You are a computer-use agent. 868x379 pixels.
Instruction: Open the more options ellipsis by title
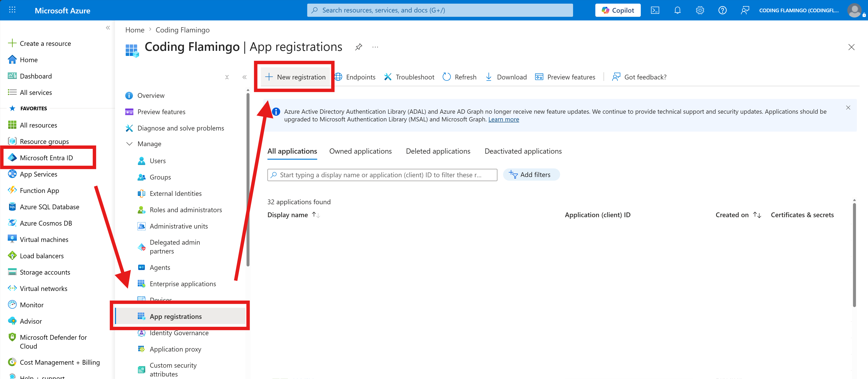coord(375,47)
